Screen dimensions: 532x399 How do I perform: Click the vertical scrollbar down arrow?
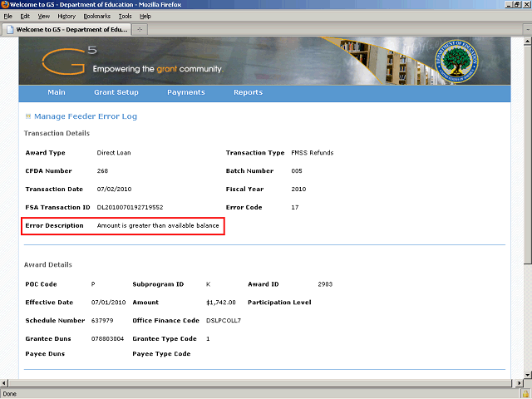pyautogui.click(x=526, y=374)
